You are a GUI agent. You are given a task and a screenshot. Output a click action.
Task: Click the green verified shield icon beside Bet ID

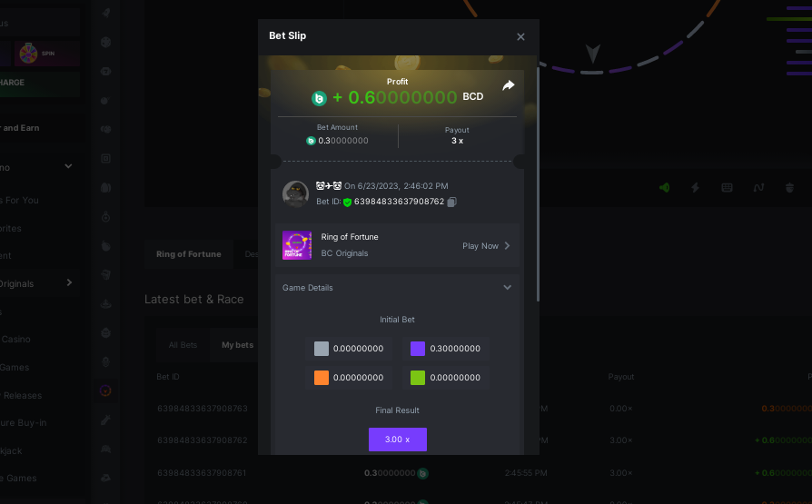click(x=348, y=202)
